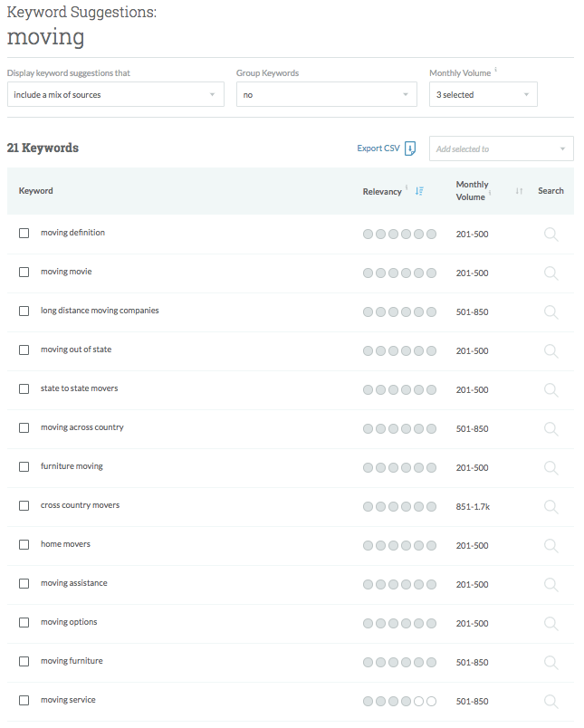Tick the moving furniture checkbox
The image size is (584, 728).
point(24,662)
